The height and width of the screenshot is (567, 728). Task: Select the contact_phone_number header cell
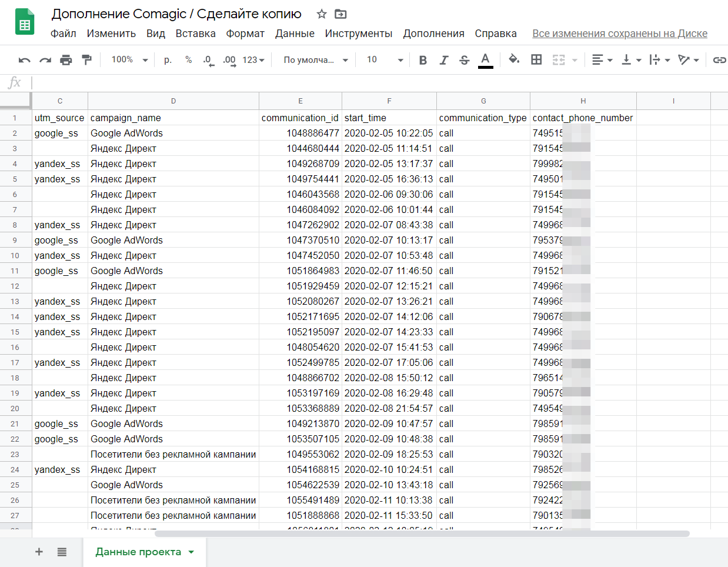583,118
